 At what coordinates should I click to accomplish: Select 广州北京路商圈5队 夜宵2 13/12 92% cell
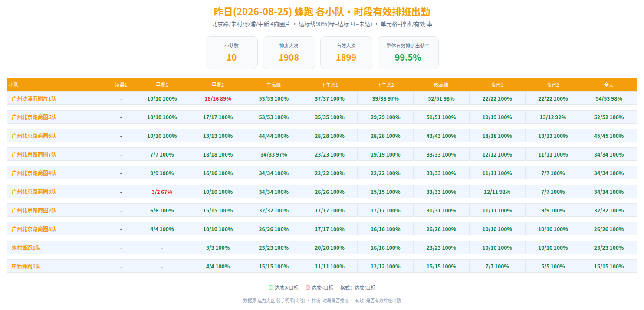pos(553,117)
